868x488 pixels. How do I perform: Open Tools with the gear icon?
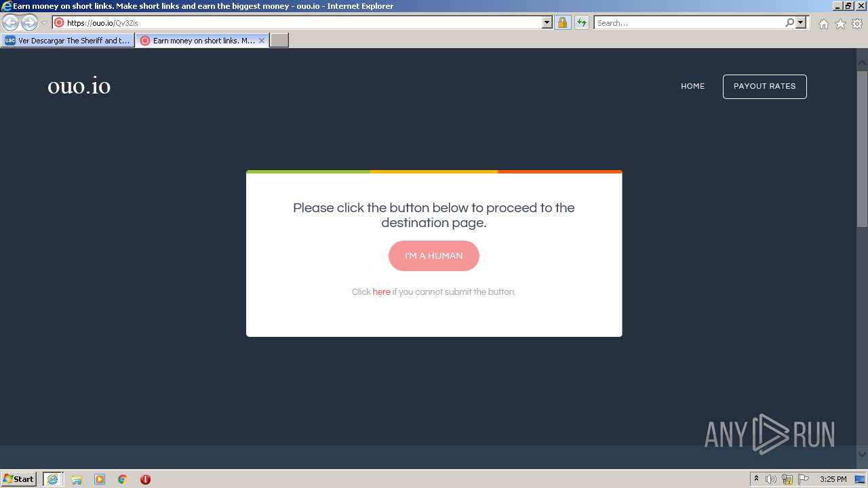[x=857, y=24]
